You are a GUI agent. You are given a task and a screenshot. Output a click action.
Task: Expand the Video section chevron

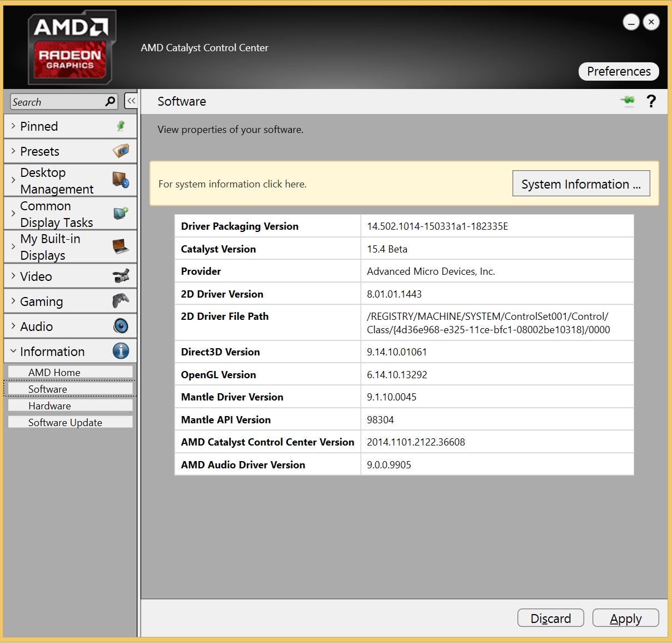tap(13, 276)
